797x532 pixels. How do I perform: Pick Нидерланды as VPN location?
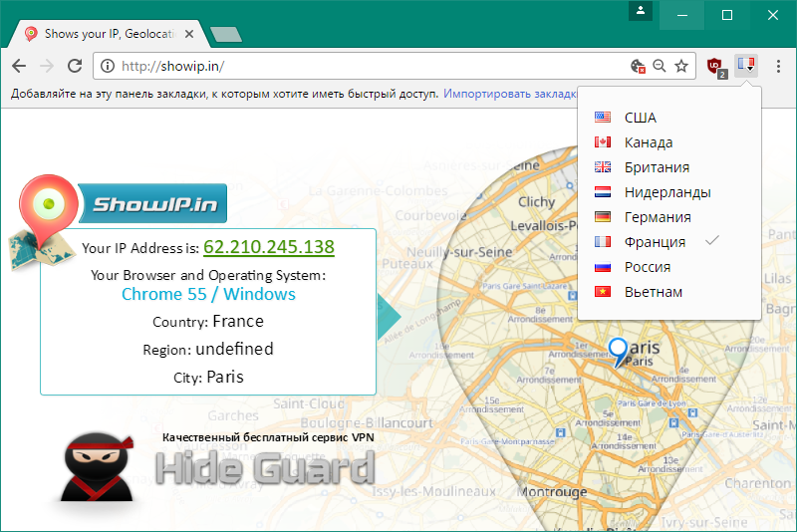668,192
